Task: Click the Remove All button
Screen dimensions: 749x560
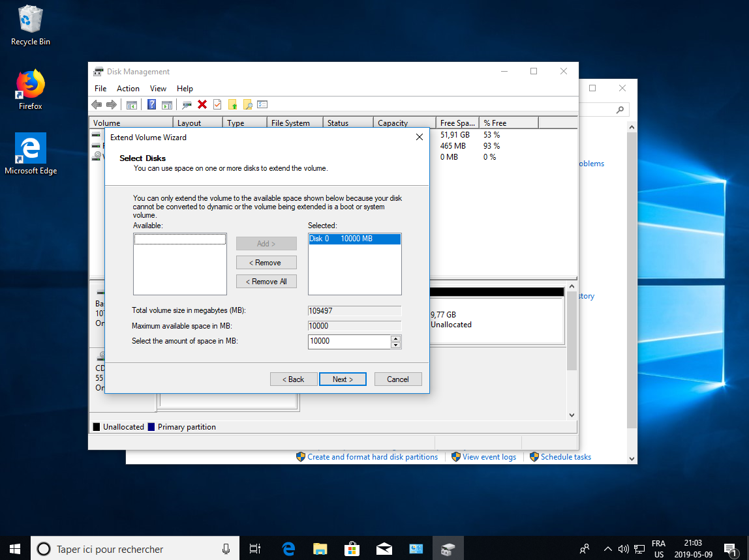Action: [x=266, y=282]
